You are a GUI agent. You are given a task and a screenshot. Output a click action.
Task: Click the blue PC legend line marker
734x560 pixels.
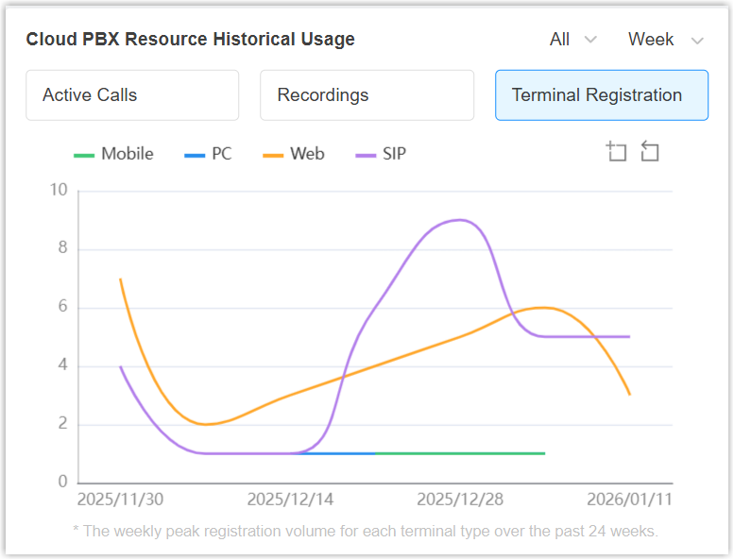tap(195, 154)
